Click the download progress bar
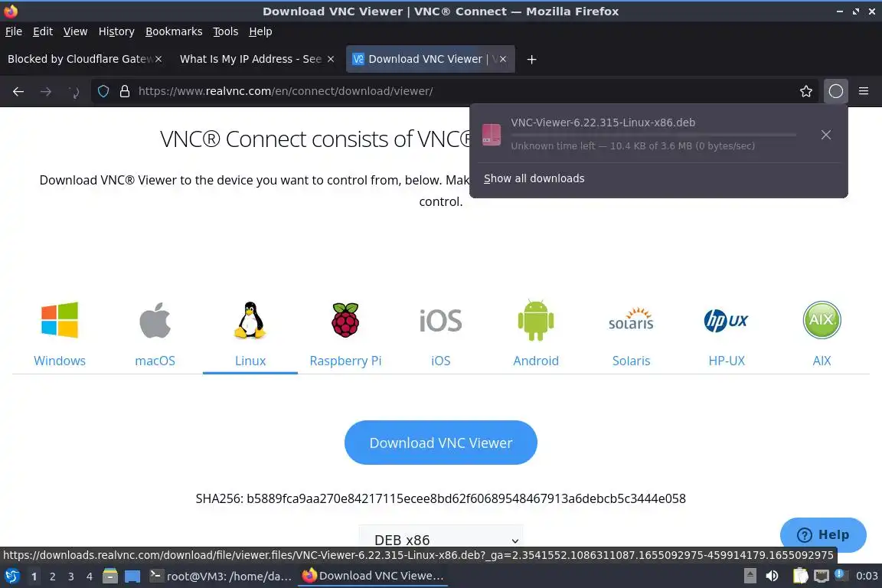Viewport: 882px width, 588px height. (x=653, y=135)
